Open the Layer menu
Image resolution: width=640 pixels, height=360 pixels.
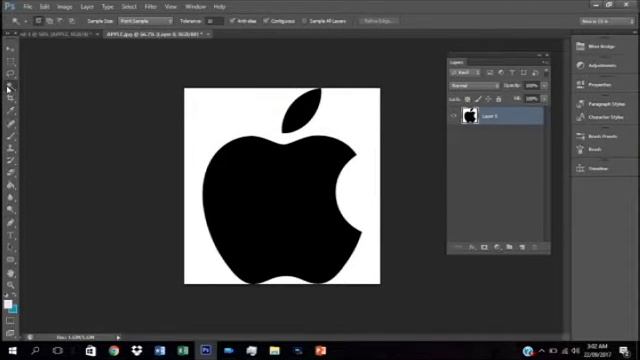tap(87, 7)
